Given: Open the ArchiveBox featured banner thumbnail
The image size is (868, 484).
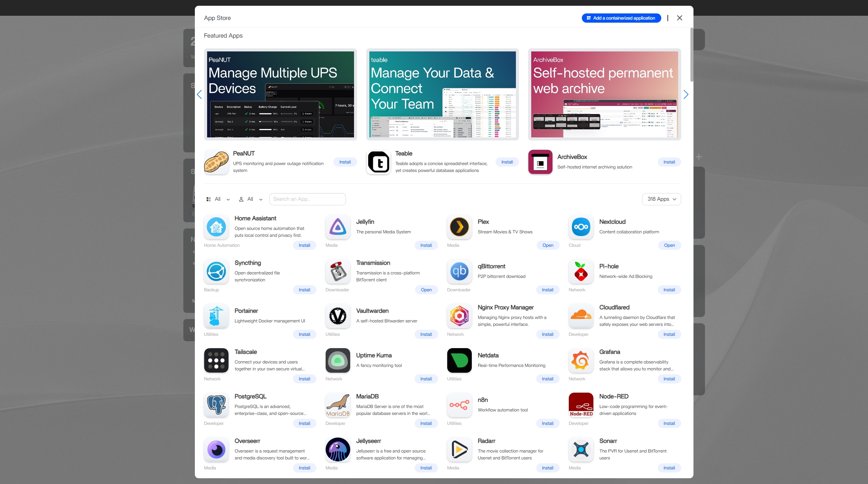Looking at the screenshot, I should (x=604, y=94).
